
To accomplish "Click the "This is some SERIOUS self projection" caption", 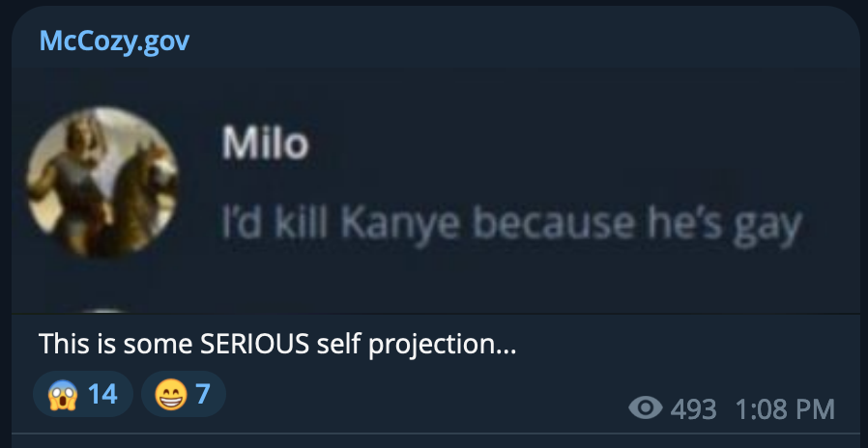I will click(277, 345).
